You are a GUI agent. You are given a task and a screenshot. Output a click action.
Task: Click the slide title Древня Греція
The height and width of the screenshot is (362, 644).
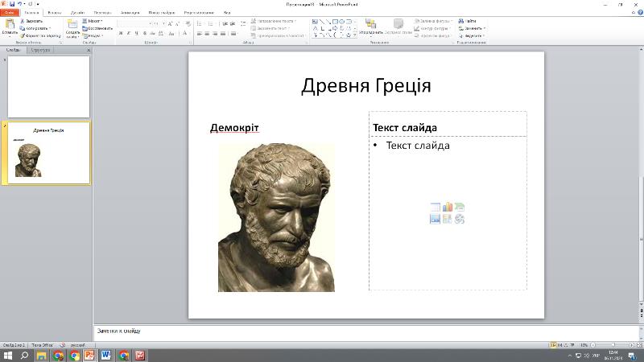366,86
